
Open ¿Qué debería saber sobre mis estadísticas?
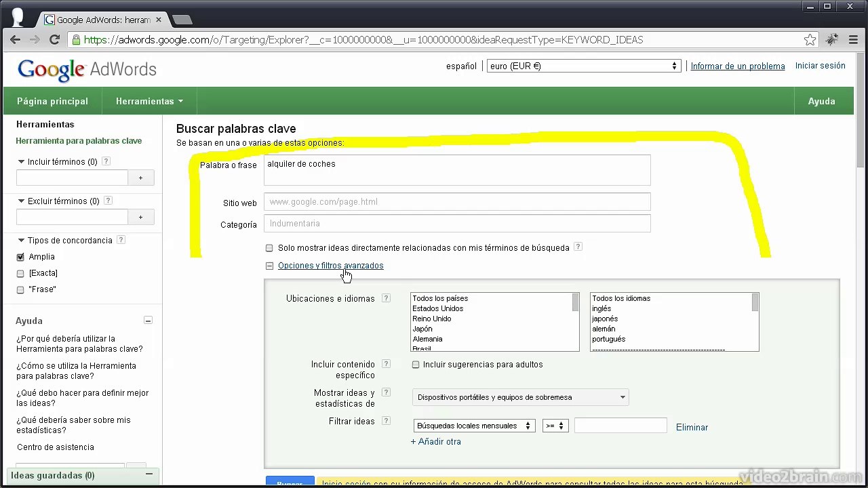[73, 425]
